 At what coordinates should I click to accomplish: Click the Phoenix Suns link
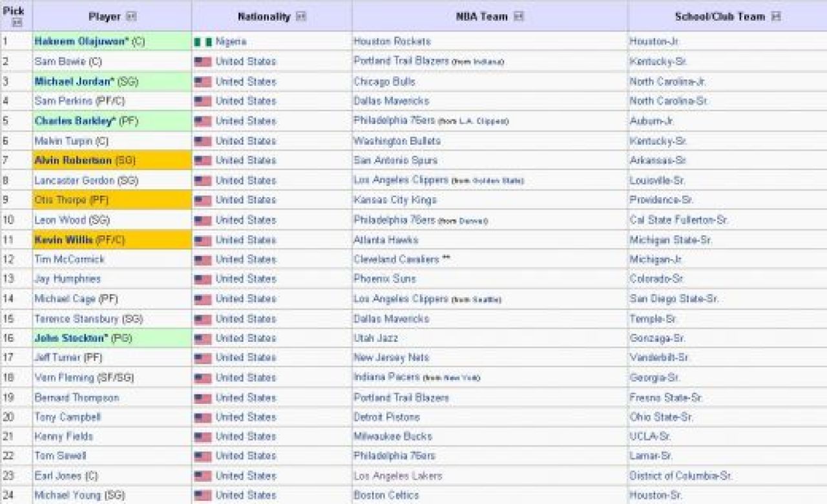385,279
